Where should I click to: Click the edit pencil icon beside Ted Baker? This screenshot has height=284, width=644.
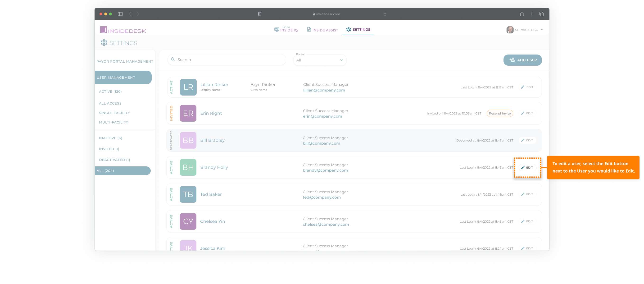(523, 194)
